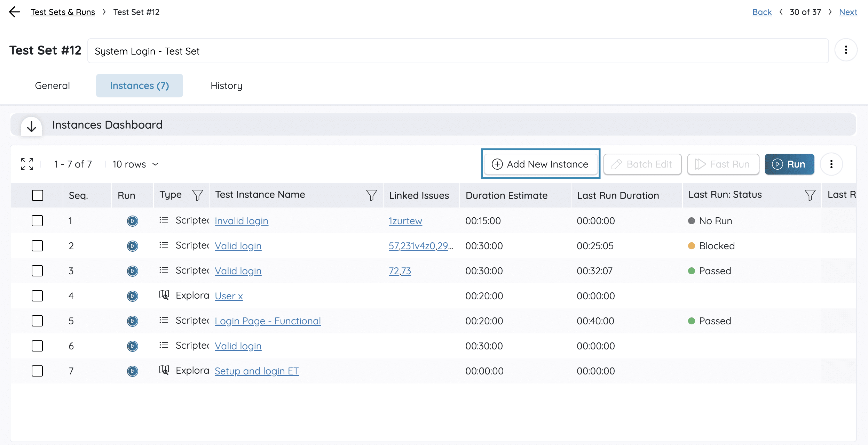Click the blue Run button
The width and height of the screenshot is (868, 445).
pos(789,164)
